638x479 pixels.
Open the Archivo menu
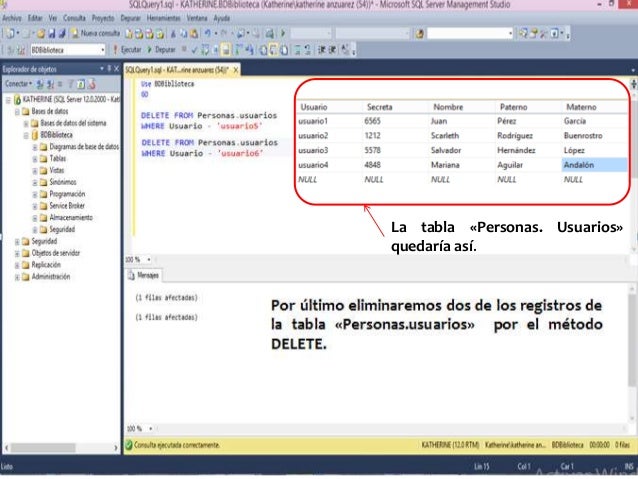point(12,18)
